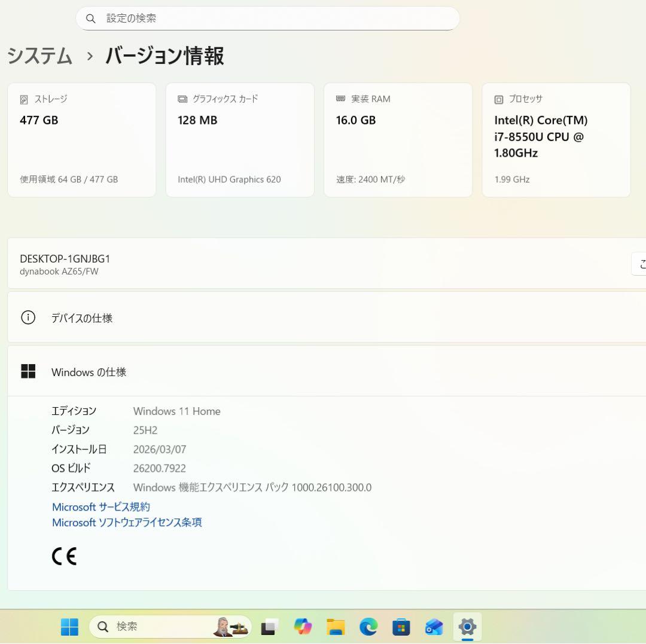
Task: Click the settings search box
Action: [x=267, y=18]
